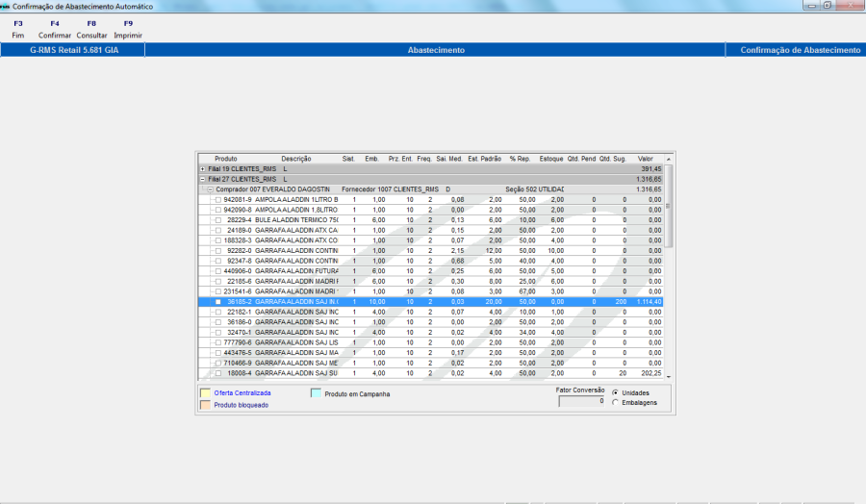866x504 pixels.
Task: Mark checkbox of highlighted product 36185-2
Action: (x=218, y=302)
